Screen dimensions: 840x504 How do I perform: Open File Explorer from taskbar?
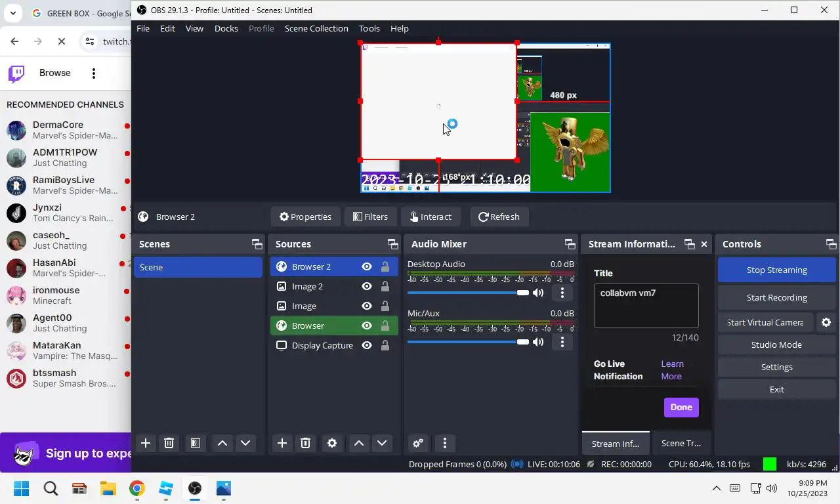(108, 488)
